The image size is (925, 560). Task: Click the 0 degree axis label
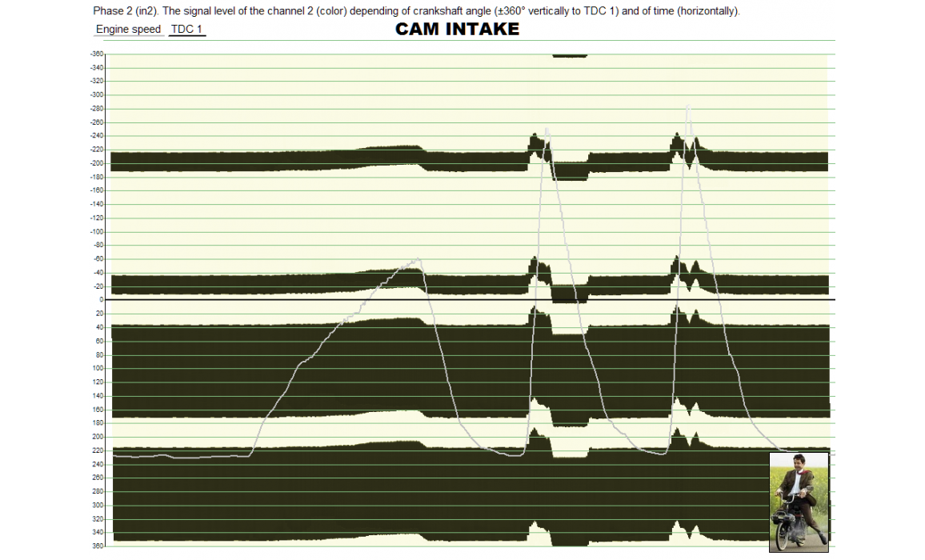[x=101, y=300]
